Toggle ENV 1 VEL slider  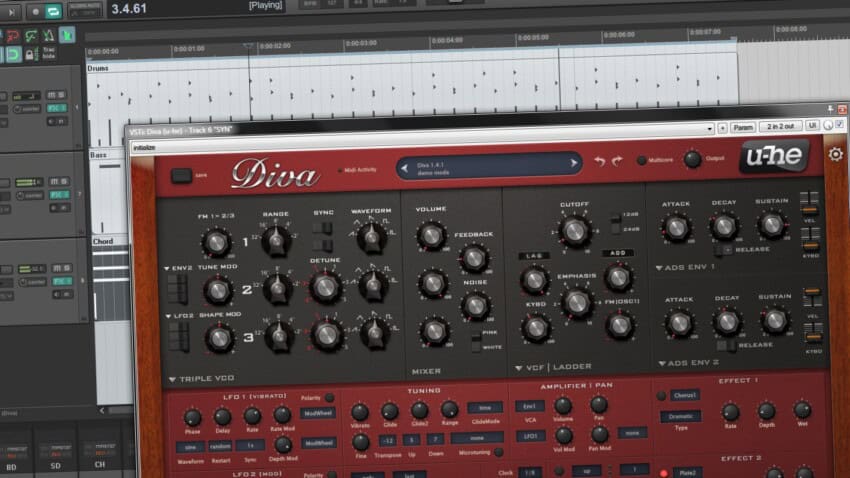(x=809, y=204)
